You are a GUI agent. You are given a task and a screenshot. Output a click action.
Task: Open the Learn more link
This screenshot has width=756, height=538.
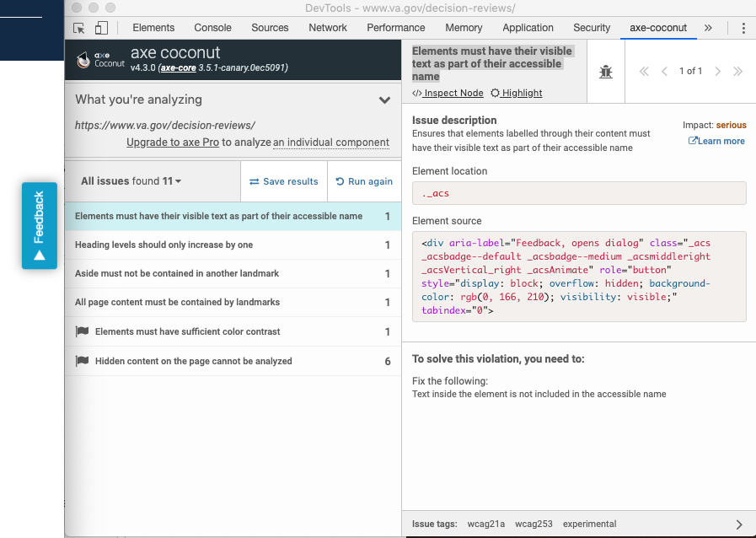[716, 141]
